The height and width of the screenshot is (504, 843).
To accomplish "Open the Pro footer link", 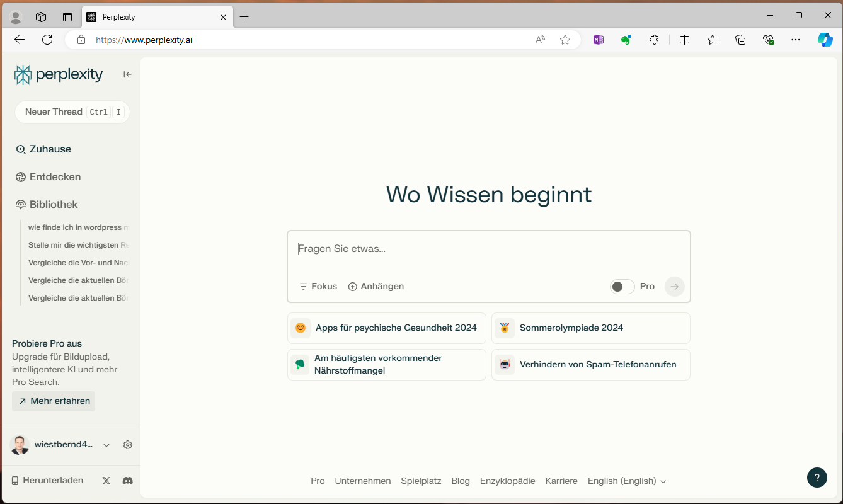I will tap(318, 481).
